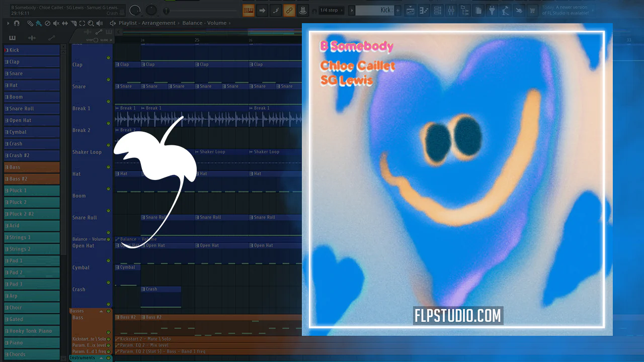644x362 pixels.
Task: Select the pencil draw tool
Action: point(30,23)
